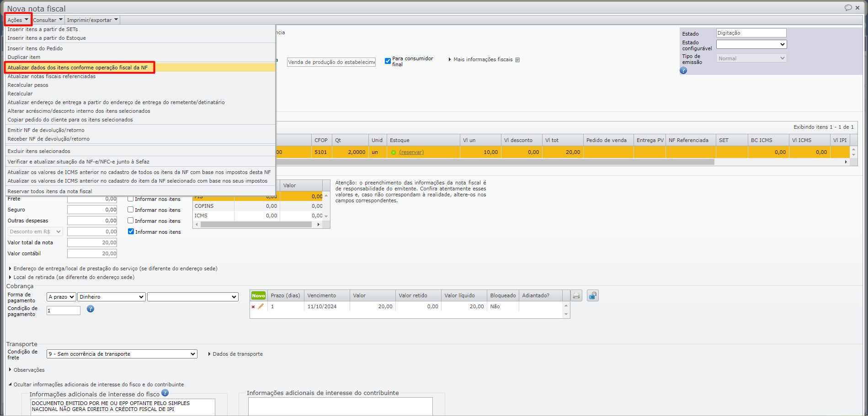The width and height of the screenshot is (868, 416).
Task: Click the blue help icon below Tipo de emissão
Action: (x=683, y=70)
